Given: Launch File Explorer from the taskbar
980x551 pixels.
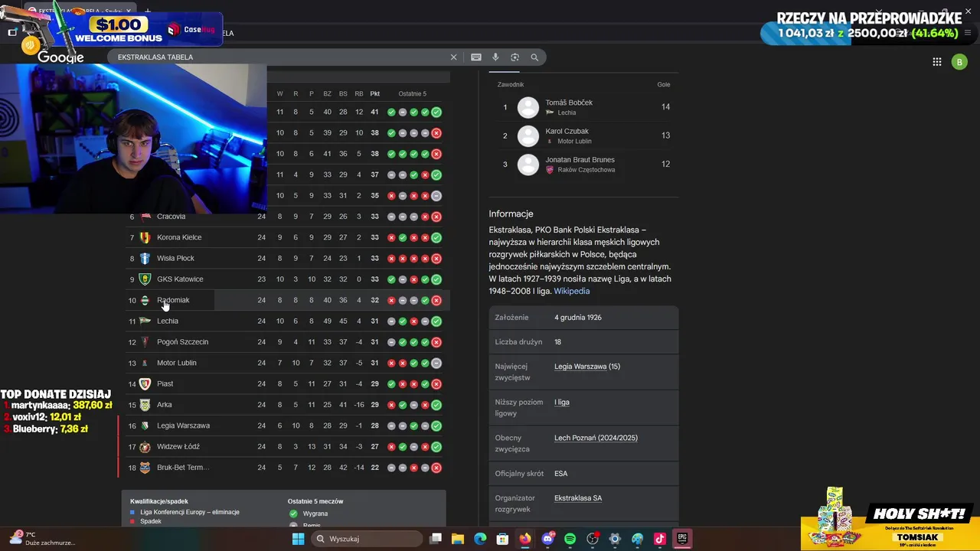Looking at the screenshot, I should 458,539.
